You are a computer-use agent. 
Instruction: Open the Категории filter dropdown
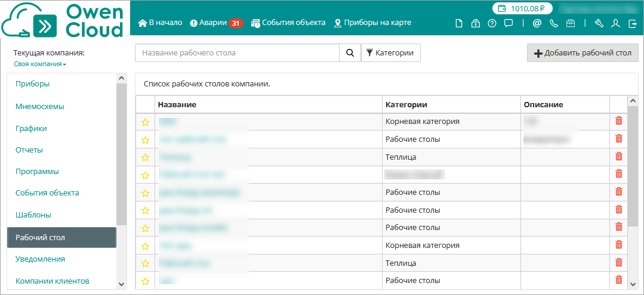pos(391,53)
